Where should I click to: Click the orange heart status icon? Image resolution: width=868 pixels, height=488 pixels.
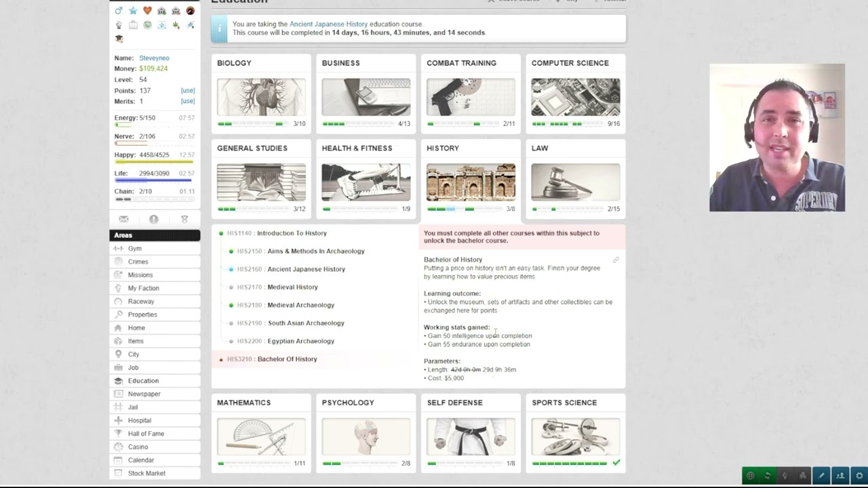coord(147,11)
